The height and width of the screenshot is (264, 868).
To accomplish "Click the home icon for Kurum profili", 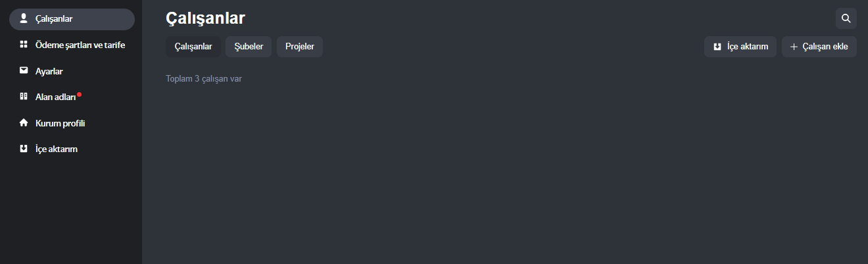I will [x=24, y=122].
